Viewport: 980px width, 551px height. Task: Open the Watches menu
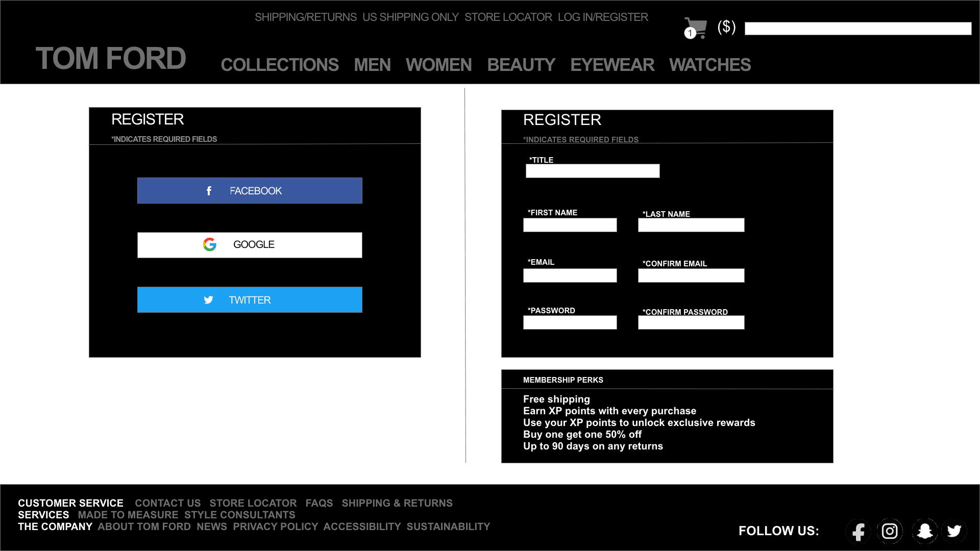709,65
